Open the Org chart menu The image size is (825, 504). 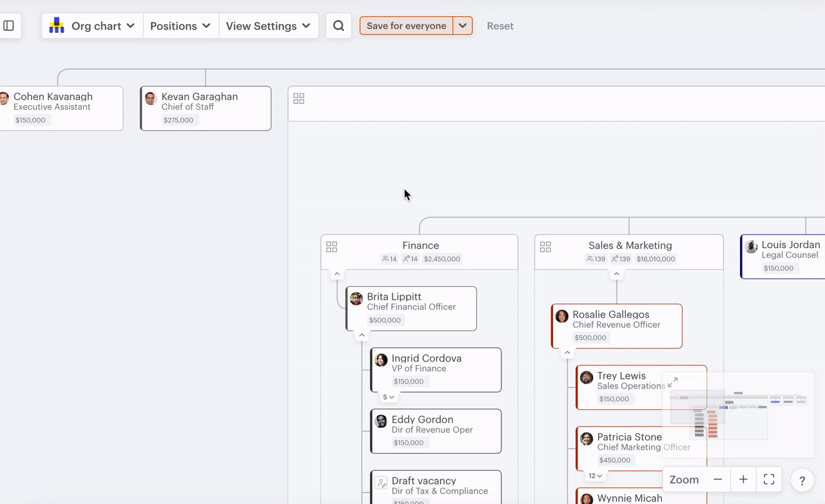pyautogui.click(x=92, y=26)
